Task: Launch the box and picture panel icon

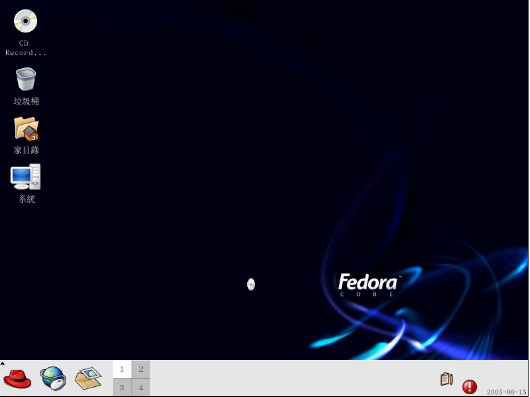Action: pos(88,378)
